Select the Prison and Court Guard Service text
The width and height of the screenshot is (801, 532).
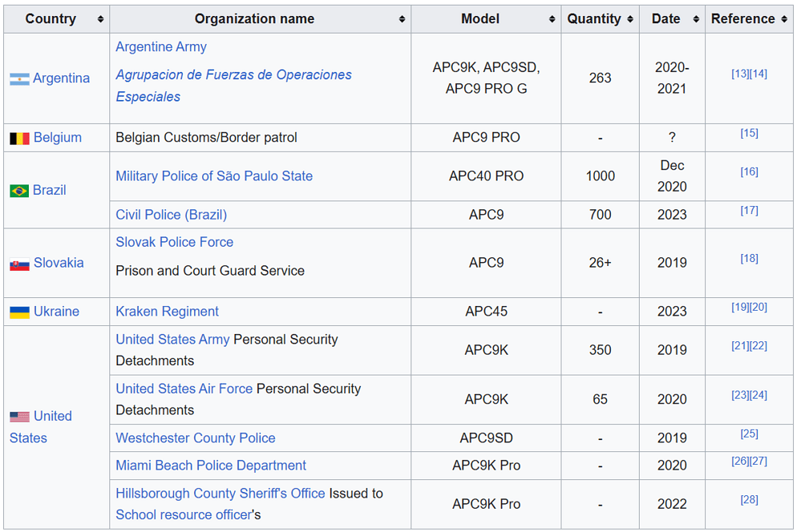[210, 271]
